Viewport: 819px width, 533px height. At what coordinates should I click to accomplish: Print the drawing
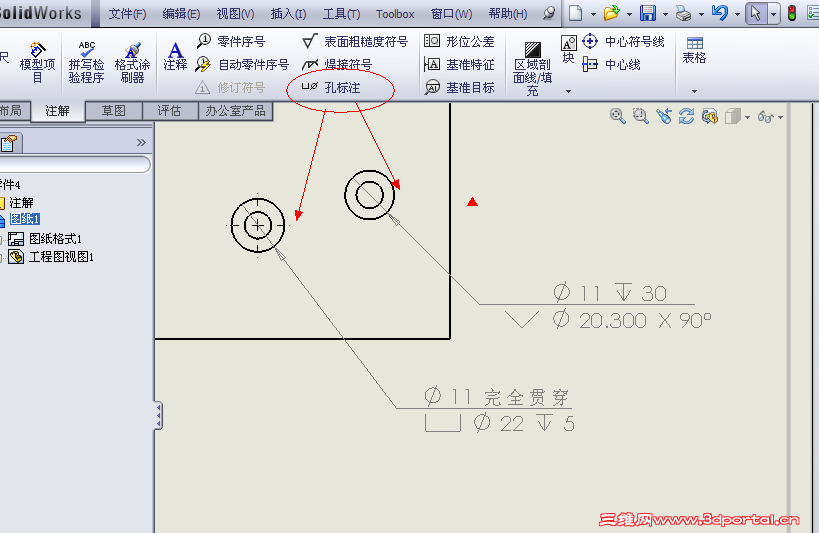tap(683, 14)
